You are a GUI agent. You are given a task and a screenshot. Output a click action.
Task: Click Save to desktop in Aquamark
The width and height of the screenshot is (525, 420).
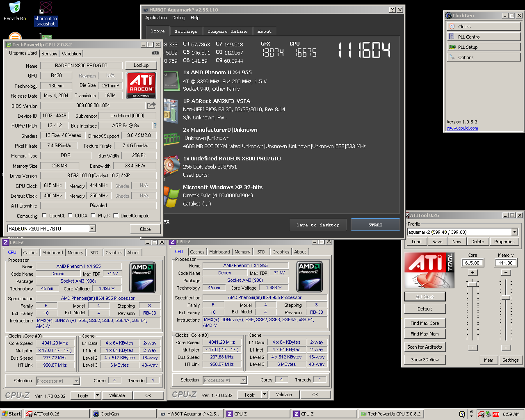(318, 225)
